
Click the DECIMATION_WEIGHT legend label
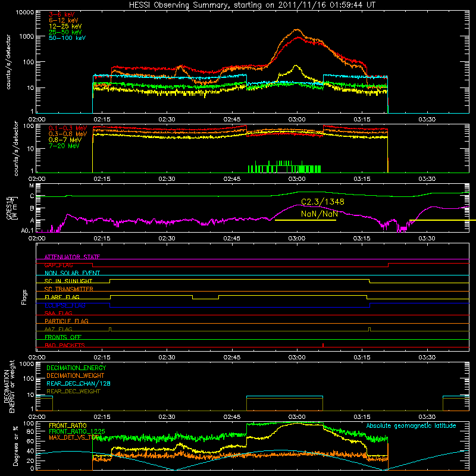tap(76, 375)
